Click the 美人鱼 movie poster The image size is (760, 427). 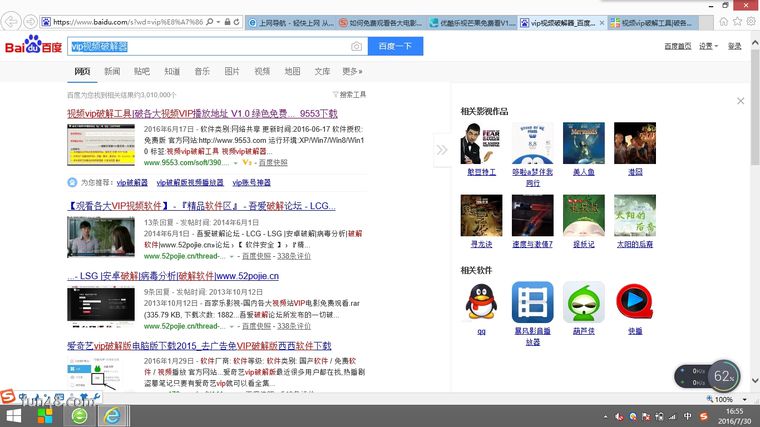tap(584, 143)
